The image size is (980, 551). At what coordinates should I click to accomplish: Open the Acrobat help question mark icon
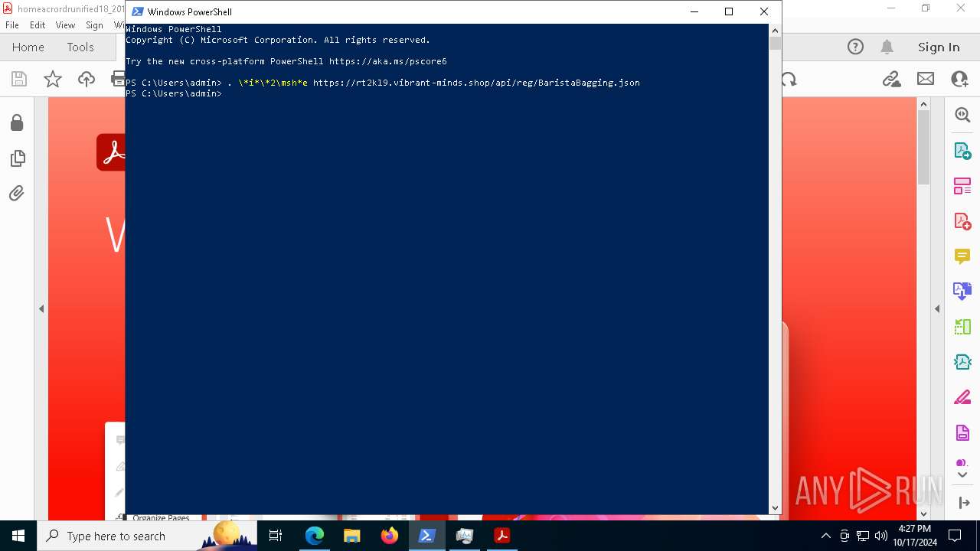click(855, 47)
